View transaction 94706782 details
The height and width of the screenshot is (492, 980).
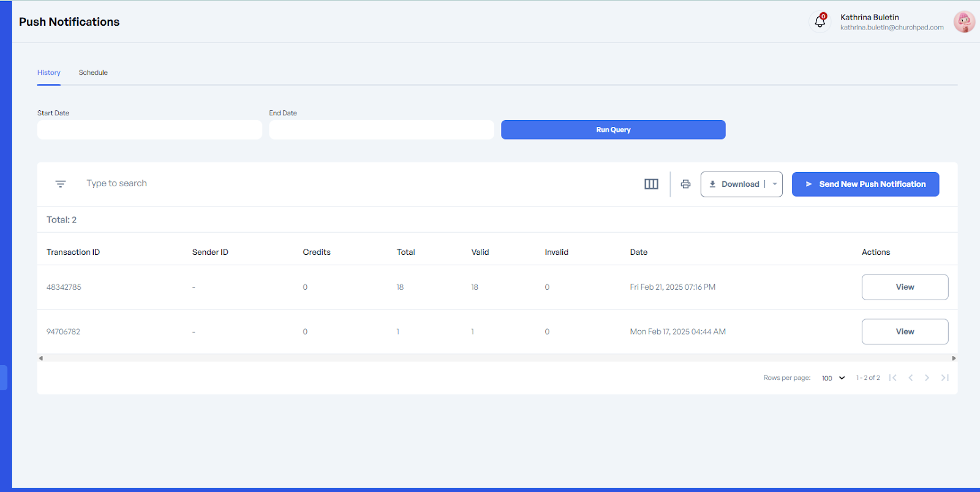(905, 331)
